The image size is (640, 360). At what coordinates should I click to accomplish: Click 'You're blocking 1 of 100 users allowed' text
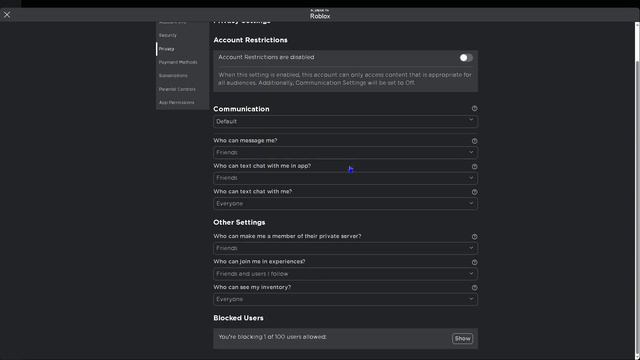coord(272,337)
